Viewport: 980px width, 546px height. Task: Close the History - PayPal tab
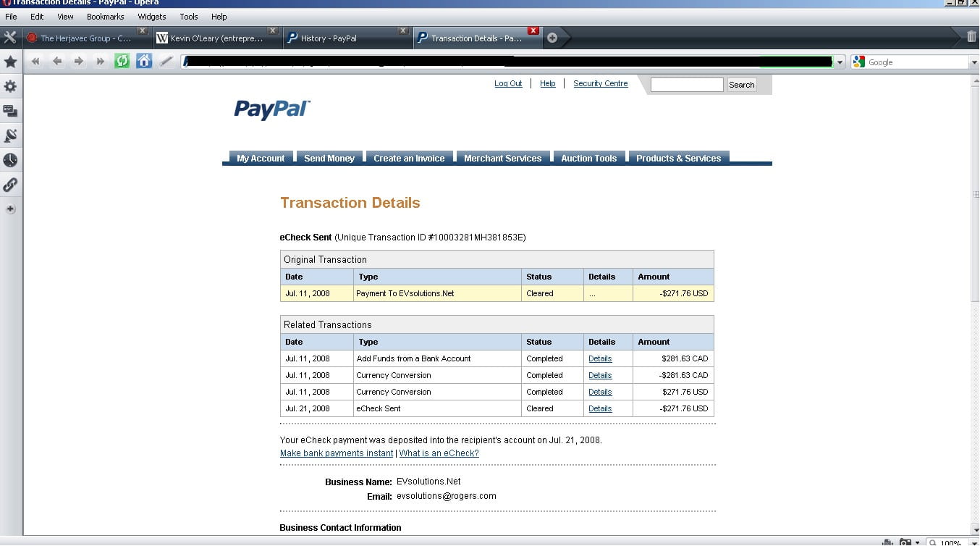tap(403, 31)
